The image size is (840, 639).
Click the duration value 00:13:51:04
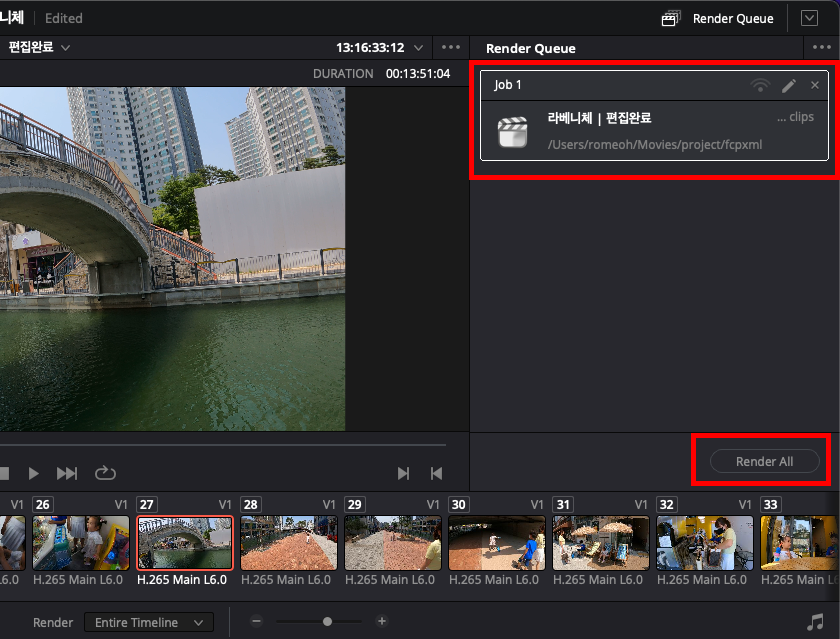[x=418, y=73]
